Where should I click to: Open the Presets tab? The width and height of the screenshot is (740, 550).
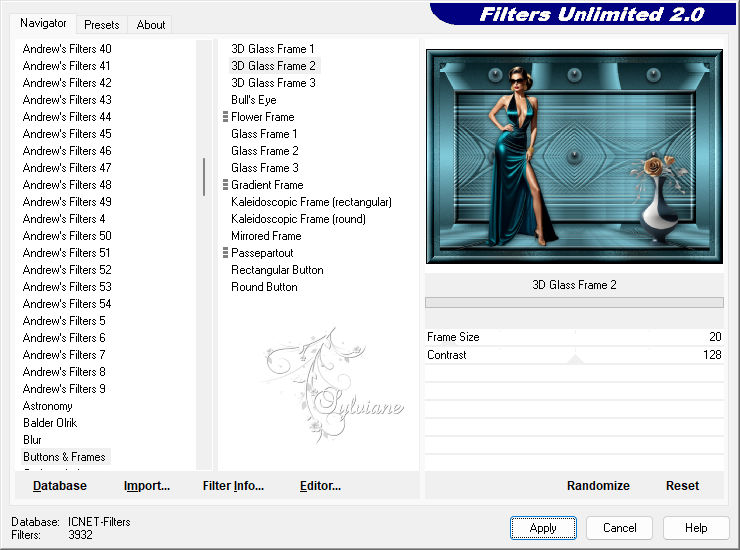coord(101,25)
